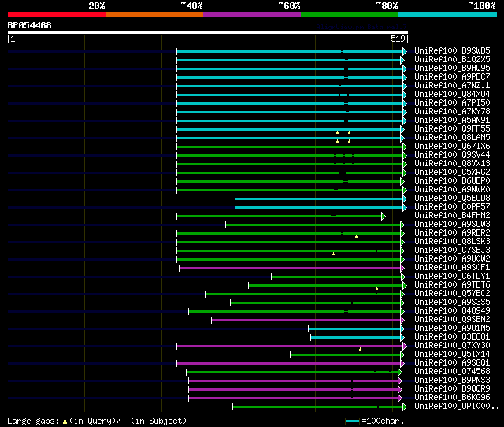
Task: Select UniRef100_Q5EUD8 text label
Action: tap(452, 199)
